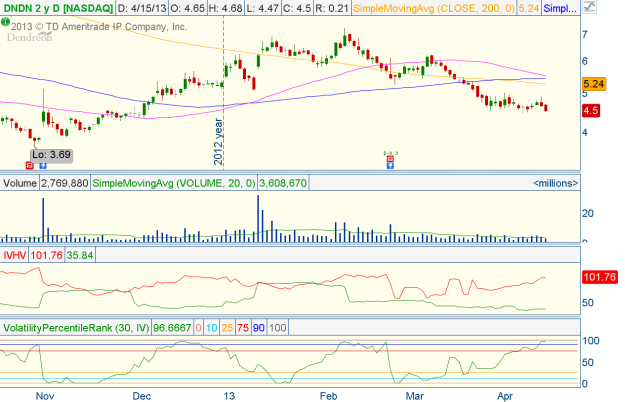The height and width of the screenshot is (402, 625).
Task: Click the blue 90 percentile level swatch
Action: [x=257, y=327]
